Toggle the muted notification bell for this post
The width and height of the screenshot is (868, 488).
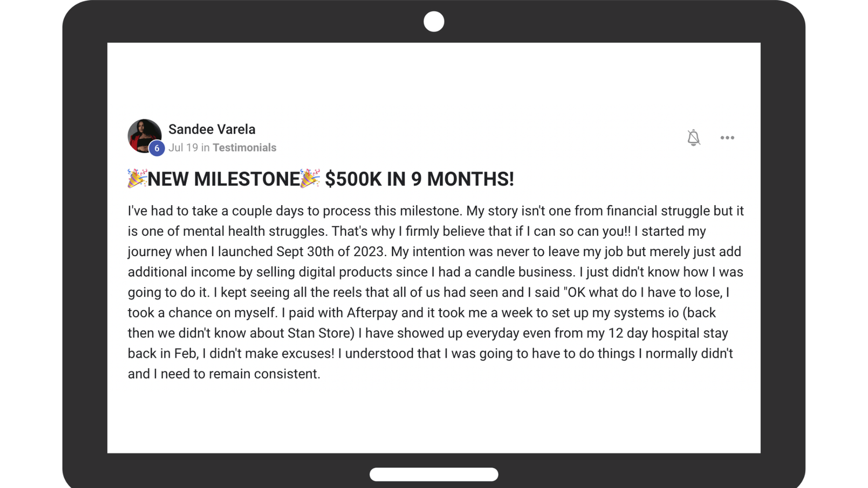tap(693, 138)
